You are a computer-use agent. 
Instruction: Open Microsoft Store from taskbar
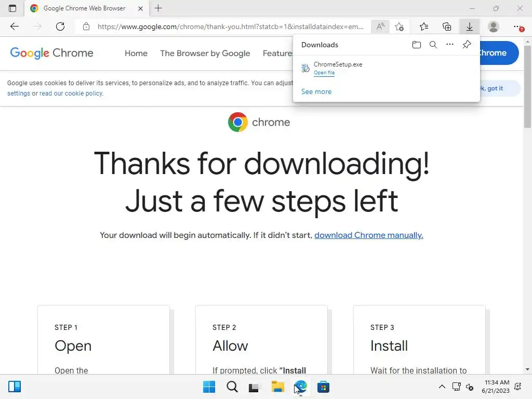click(x=323, y=387)
